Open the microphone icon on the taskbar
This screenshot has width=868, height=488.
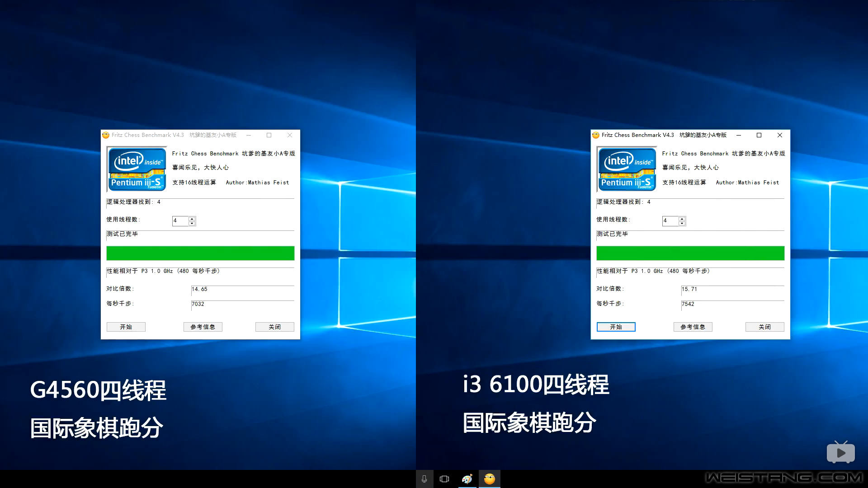pyautogui.click(x=424, y=479)
